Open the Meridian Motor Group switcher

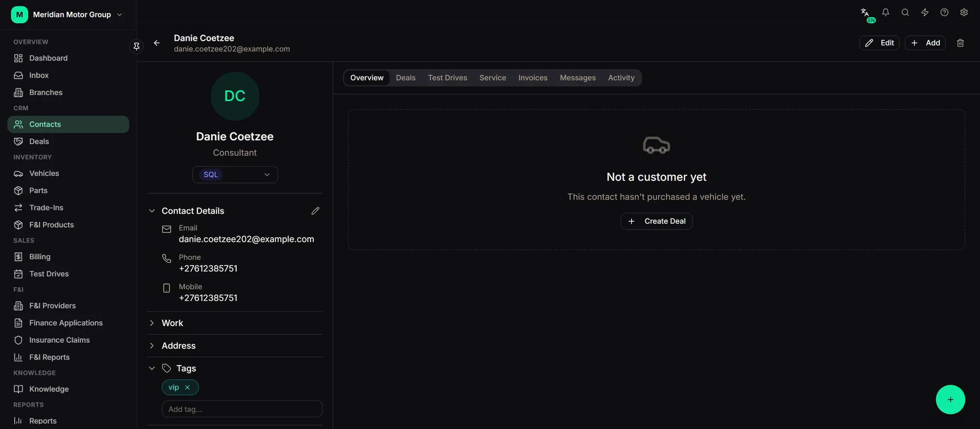67,15
